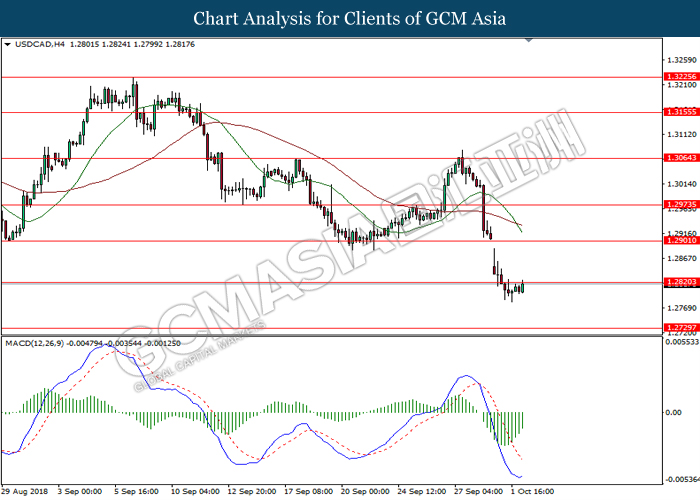Click the MACD zero level 0.00 label
The image size is (700, 500).
coord(674,412)
